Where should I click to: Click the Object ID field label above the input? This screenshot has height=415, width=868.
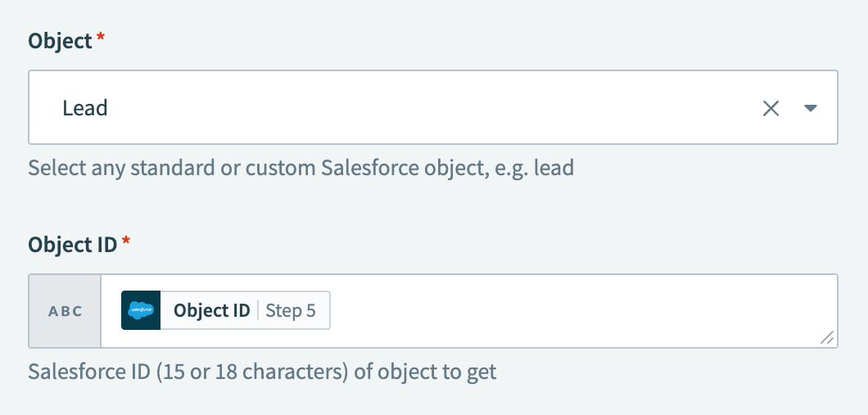pyautogui.click(x=73, y=244)
